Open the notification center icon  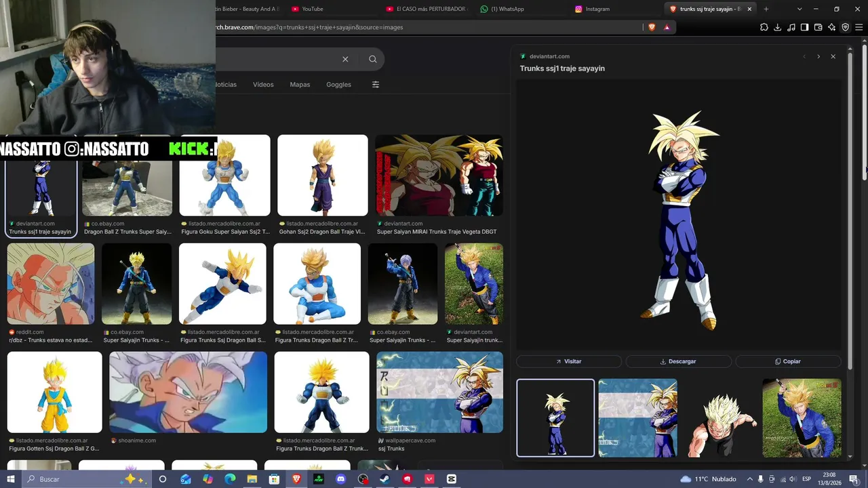pyautogui.click(x=854, y=479)
